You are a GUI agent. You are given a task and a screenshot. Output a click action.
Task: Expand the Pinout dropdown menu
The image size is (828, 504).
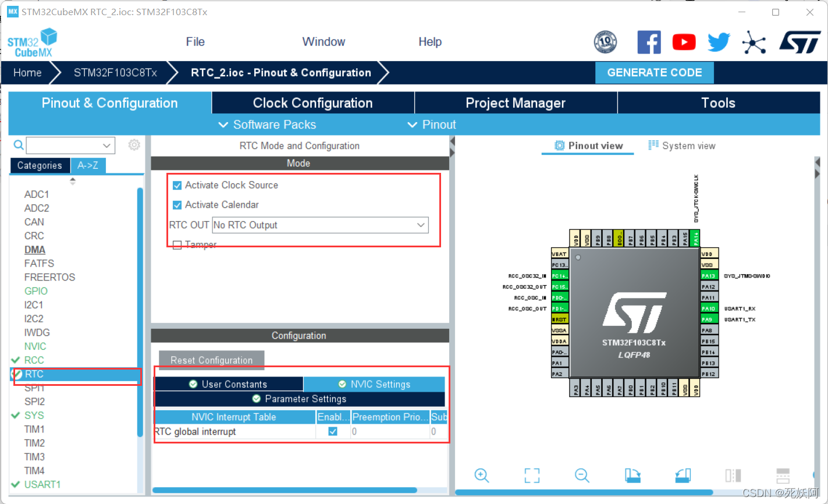pos(432,125)
